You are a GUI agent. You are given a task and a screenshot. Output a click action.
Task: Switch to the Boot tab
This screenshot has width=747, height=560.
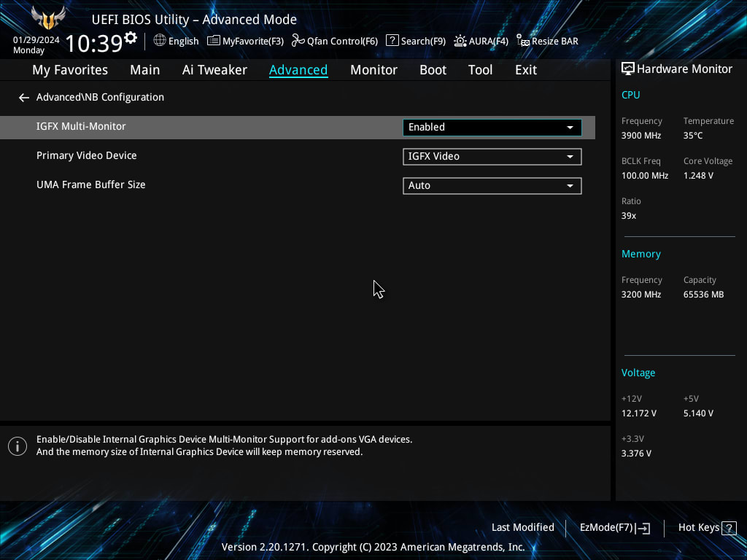click(x=433, y=70)
